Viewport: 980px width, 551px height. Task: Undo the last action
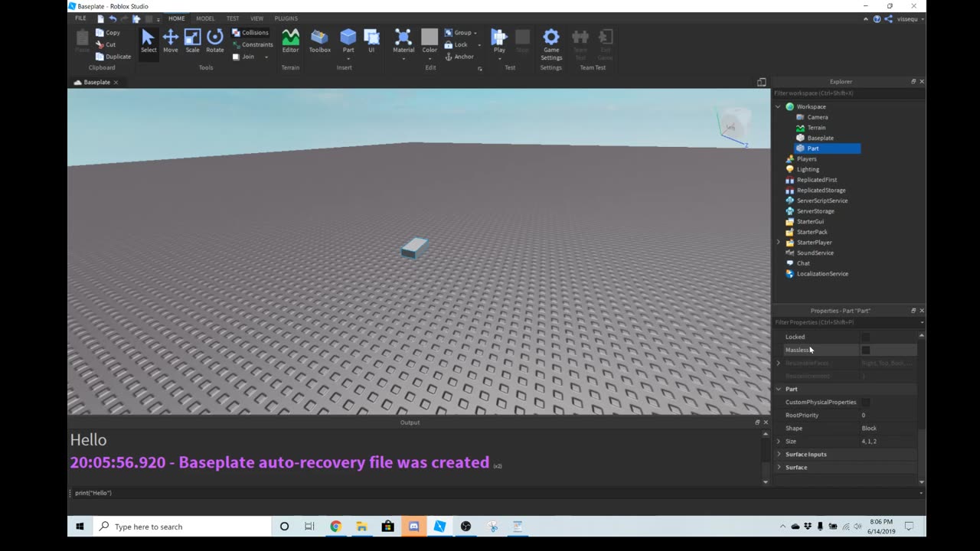pyautogui.click(x=113, y=18)
